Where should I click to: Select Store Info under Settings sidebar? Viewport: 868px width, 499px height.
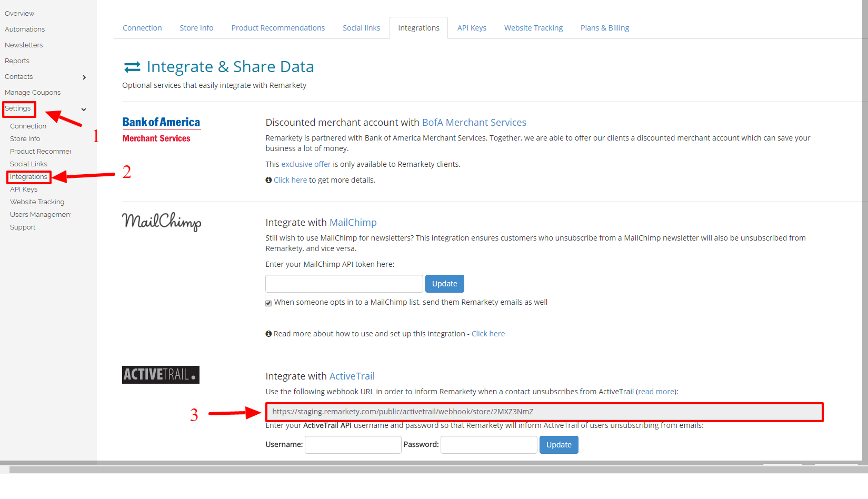25,139
